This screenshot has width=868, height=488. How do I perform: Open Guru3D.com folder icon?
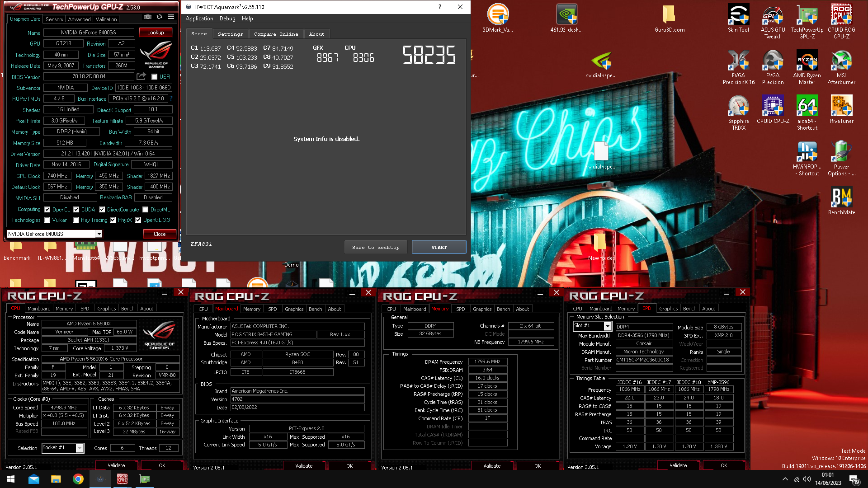click(670, 18)
